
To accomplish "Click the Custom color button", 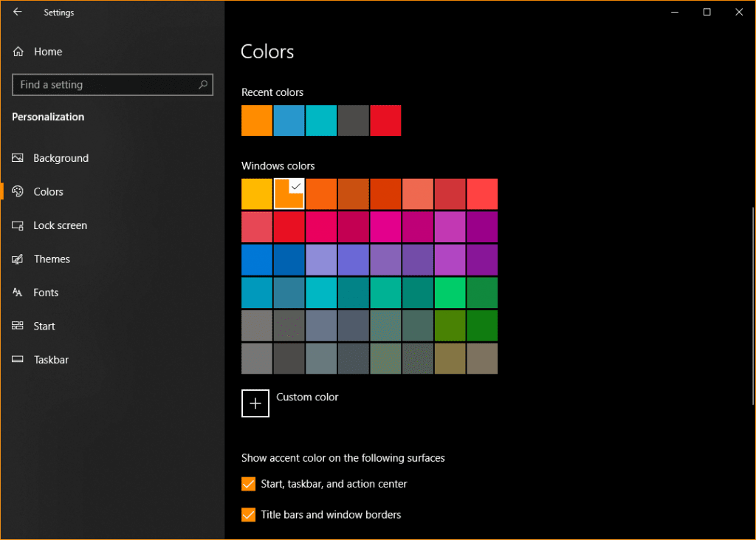I will 255,403.
